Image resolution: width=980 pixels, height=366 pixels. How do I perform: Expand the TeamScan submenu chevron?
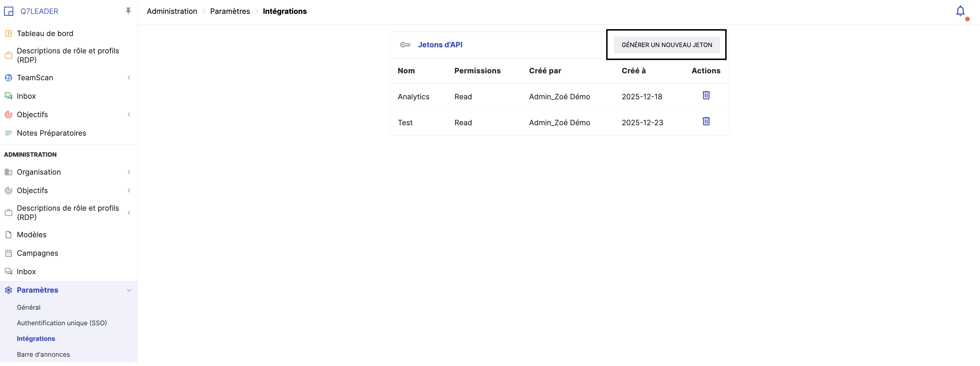[129, 78]
